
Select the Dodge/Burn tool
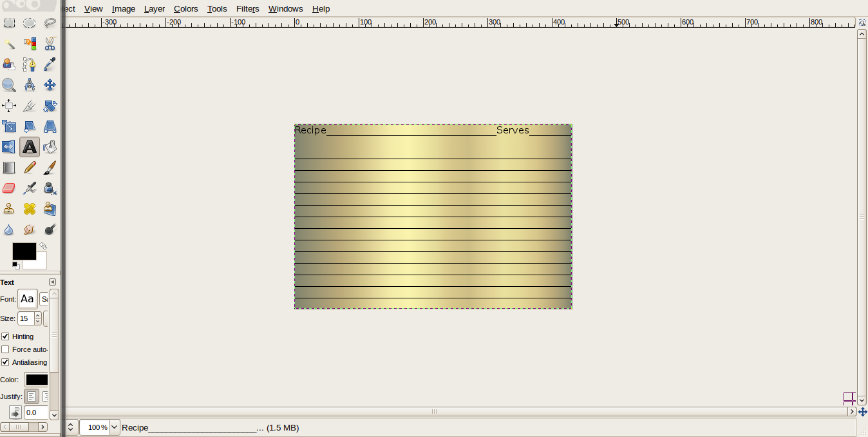(50, 229)
